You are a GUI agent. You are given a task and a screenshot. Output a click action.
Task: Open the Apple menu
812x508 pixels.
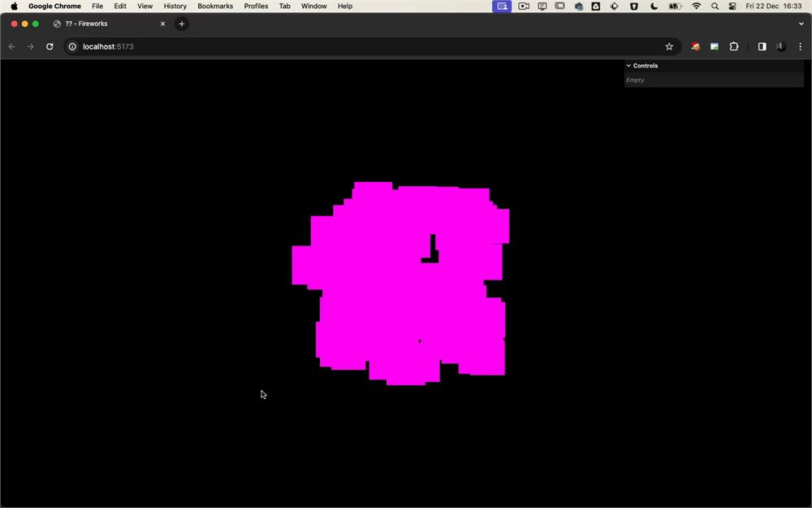[14, 7]
